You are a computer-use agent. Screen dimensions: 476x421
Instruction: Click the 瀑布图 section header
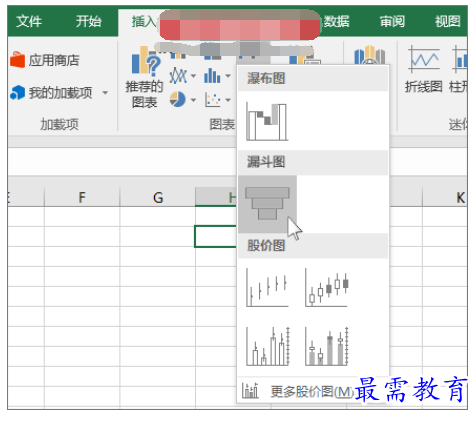tap(313, 79)
